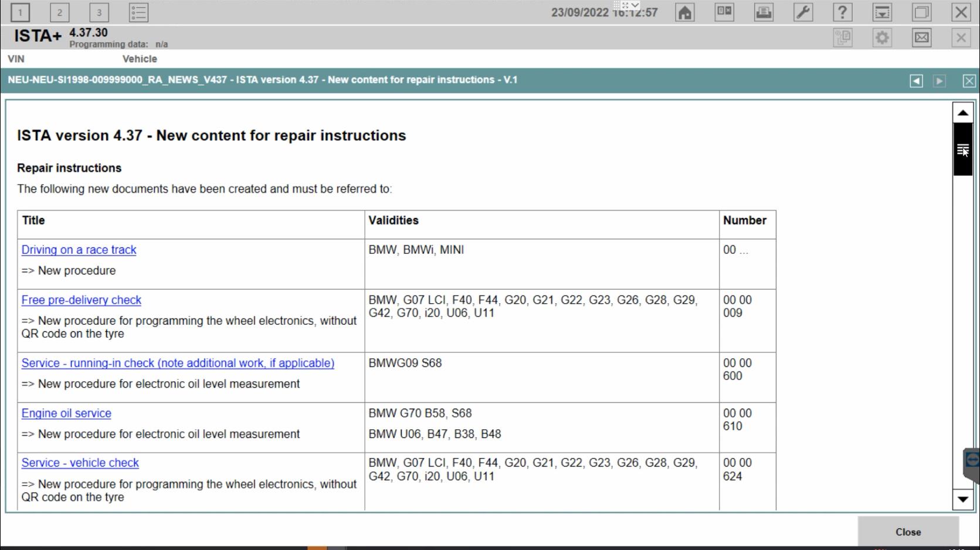Open 'Engine oil service' link
Viewport: 980px width, 550px height.
(x=66, y=413)
